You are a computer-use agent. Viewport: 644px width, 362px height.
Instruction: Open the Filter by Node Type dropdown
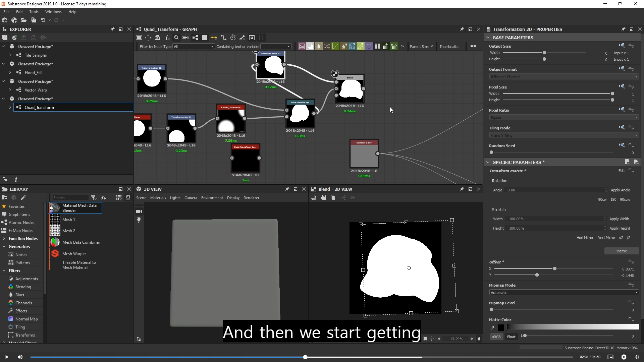[194, 47]
